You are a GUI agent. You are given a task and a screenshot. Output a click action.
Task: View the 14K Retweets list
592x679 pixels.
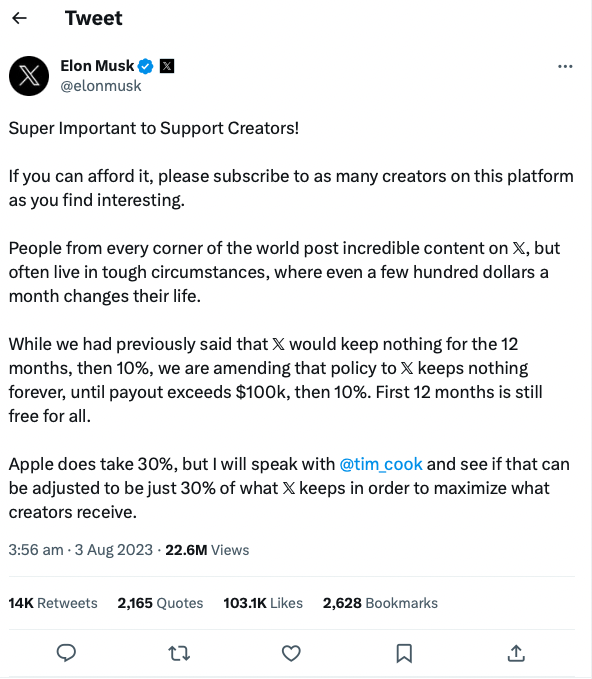coord(53,603)
